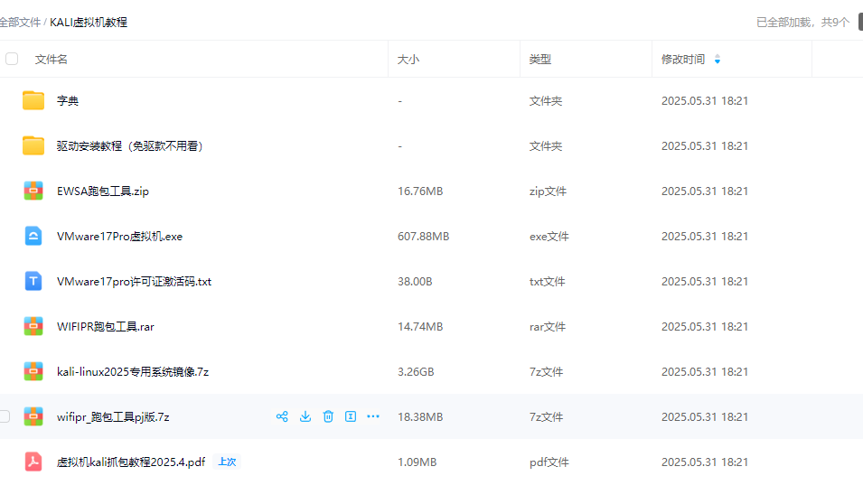Click the pdf文件 type cell
This screenshot has width=863, height=504.
[549, 462]
